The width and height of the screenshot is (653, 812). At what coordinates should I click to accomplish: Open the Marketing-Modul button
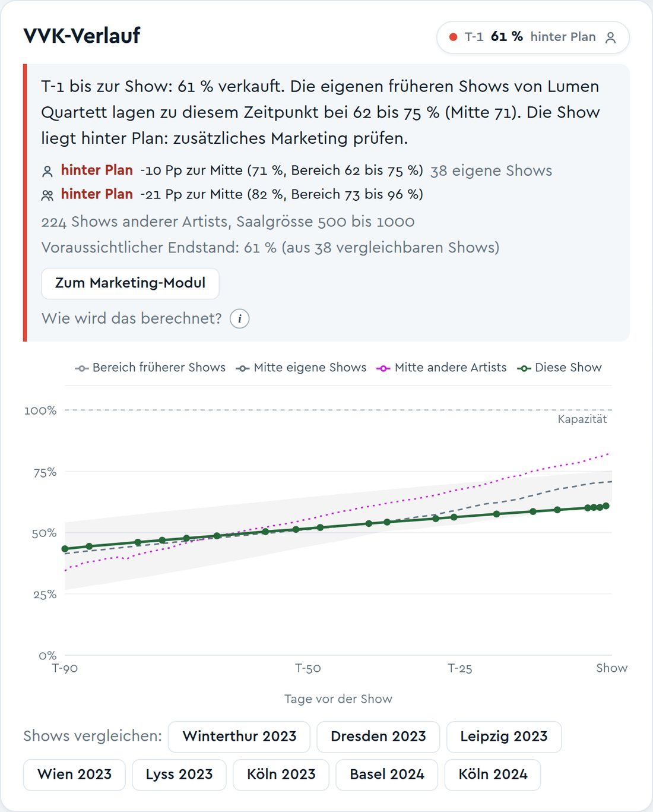(x=130, y=283)
